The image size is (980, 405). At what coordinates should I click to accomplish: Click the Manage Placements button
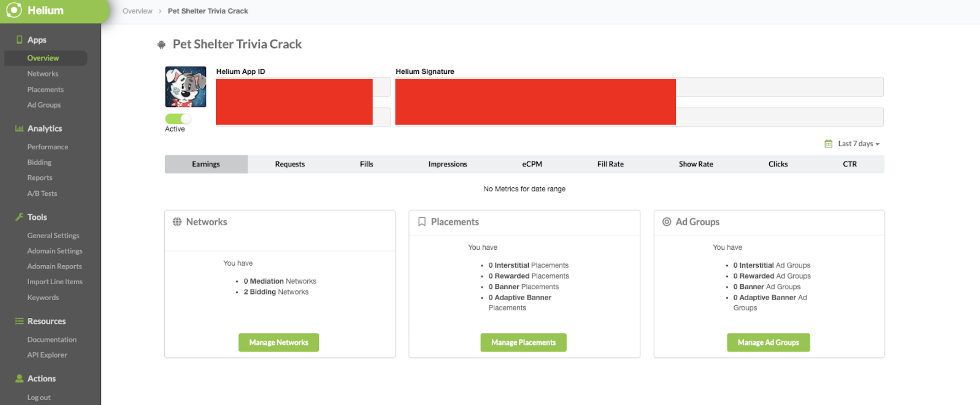(x=523, y=342)
